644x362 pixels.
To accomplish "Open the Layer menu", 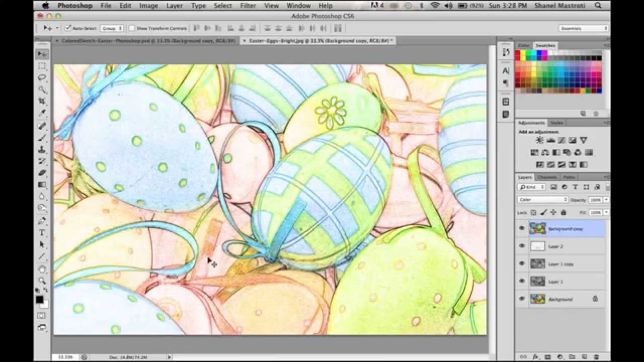I will (175, 6).
